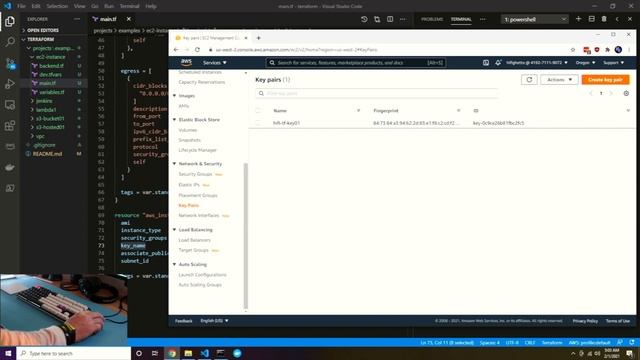Collapse the Network & Security section
Screen dimensions: 640x360
(175, 164)
